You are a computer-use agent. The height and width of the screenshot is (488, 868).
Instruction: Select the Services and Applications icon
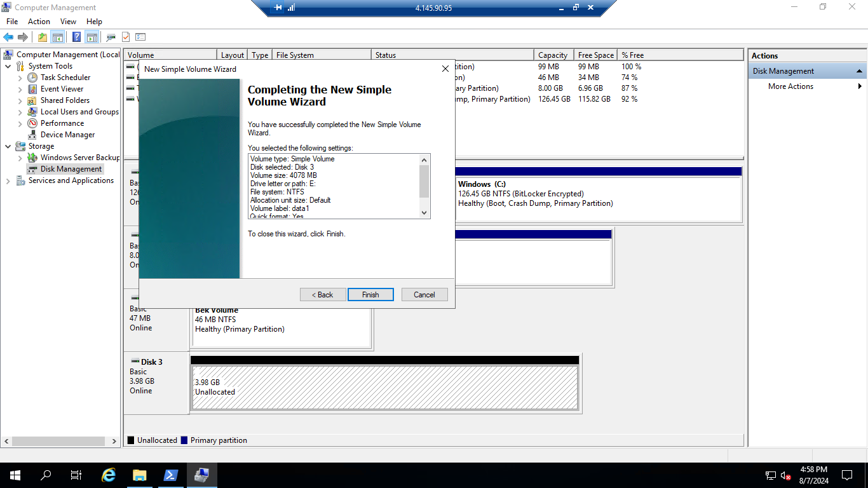click(x=20, y=180)
